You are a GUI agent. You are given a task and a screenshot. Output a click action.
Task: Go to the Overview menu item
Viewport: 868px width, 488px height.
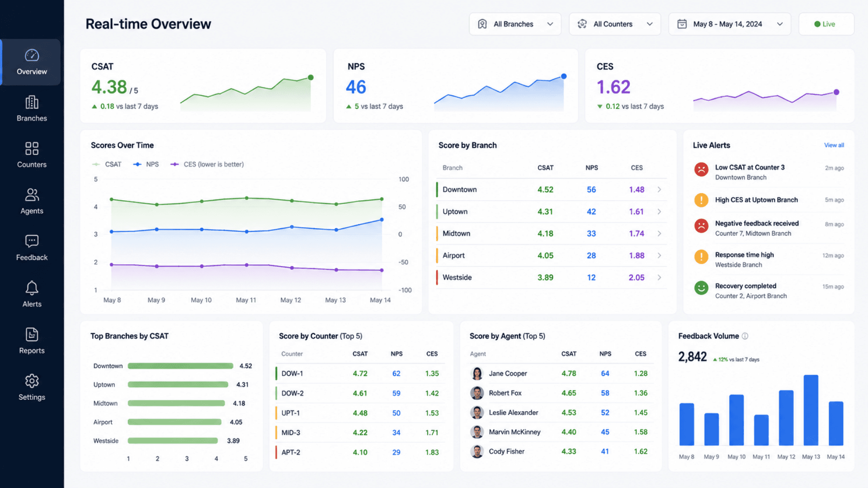32,62
